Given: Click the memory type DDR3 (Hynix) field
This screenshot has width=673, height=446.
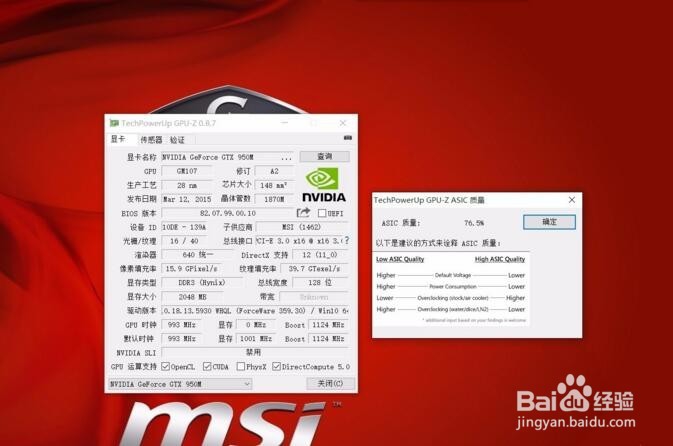Looking at the screenshot, I should (x=201, y=283).
